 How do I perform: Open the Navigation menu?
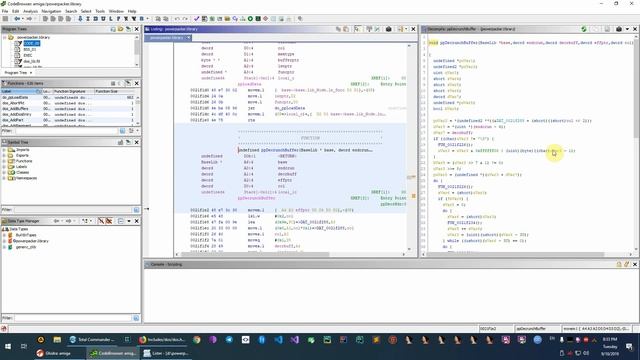(x=51, y=11)
